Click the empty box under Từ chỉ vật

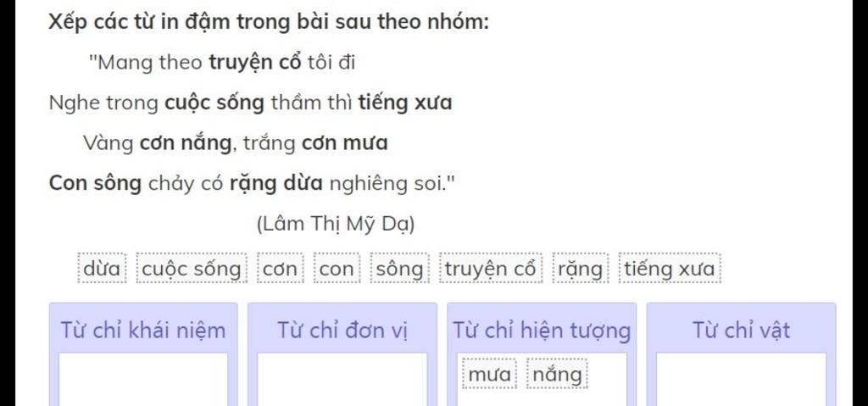(x=741, y=380)
